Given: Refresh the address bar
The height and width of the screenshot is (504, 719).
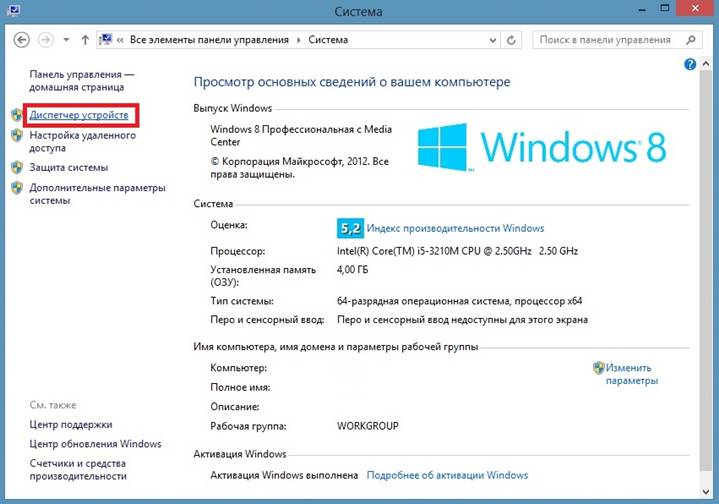Looking at the screenshot, I should click(511, 40).
